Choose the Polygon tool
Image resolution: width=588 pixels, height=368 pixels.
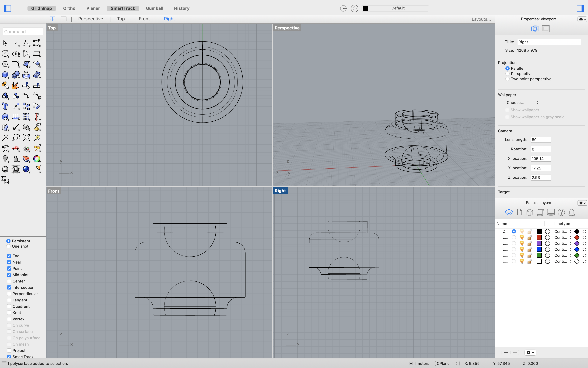click(x=5, y=64)
